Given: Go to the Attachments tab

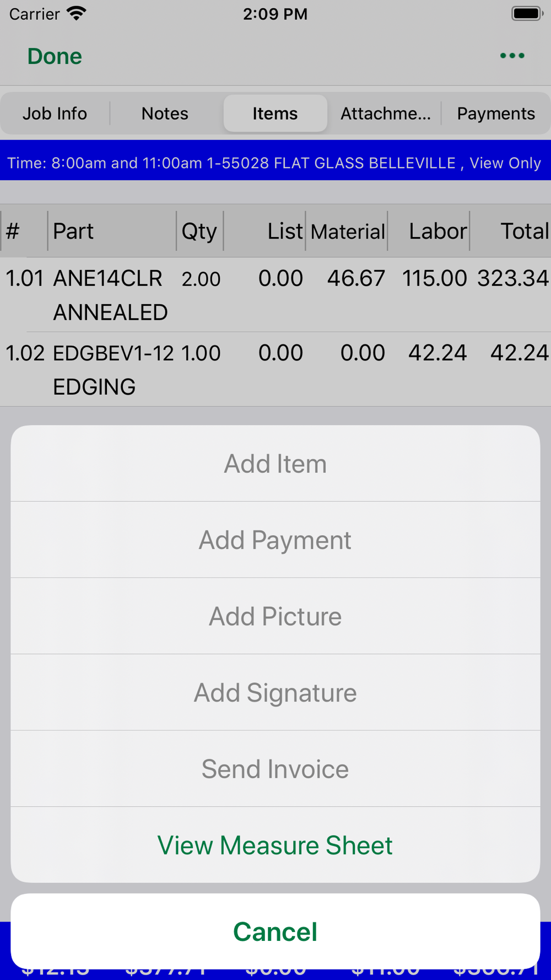Looking at the screenshot, I should tap(385, 114).
